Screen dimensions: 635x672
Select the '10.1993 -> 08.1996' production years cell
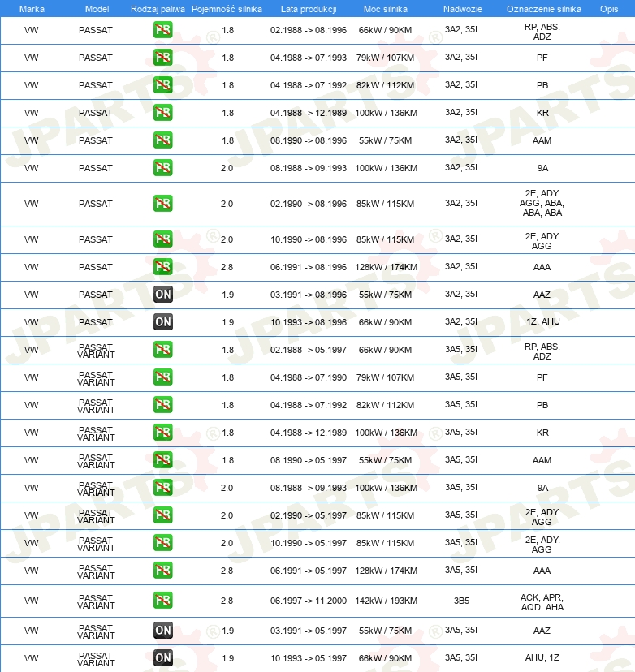309,322
